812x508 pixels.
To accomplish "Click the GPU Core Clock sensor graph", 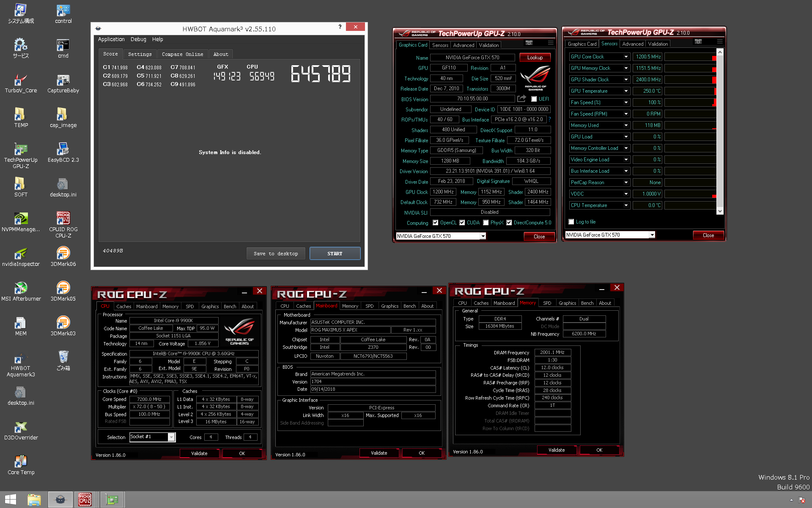I will (x=690, y=57).
